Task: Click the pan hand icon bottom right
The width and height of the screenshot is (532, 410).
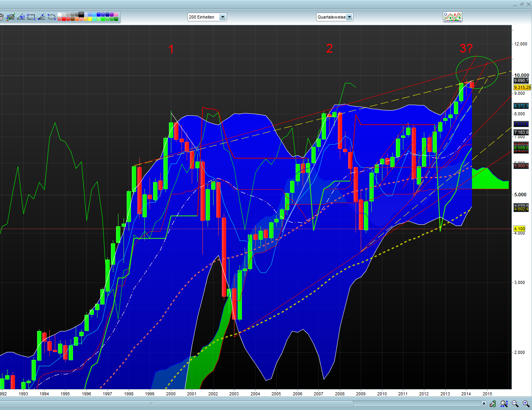Action: [x=493, y=403]
